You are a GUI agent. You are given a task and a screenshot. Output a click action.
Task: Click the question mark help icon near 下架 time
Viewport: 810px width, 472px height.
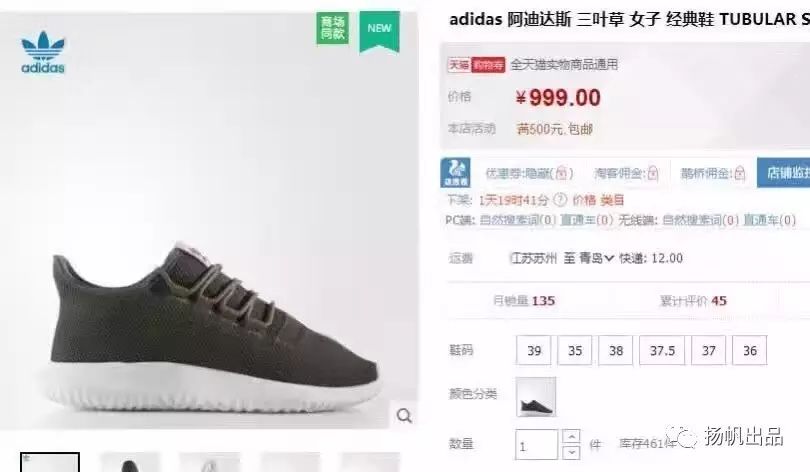point(560,199)
